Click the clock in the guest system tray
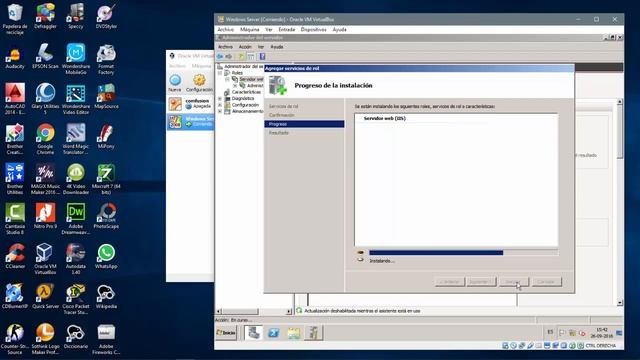640x360 pixels. (x=602, y=333)
